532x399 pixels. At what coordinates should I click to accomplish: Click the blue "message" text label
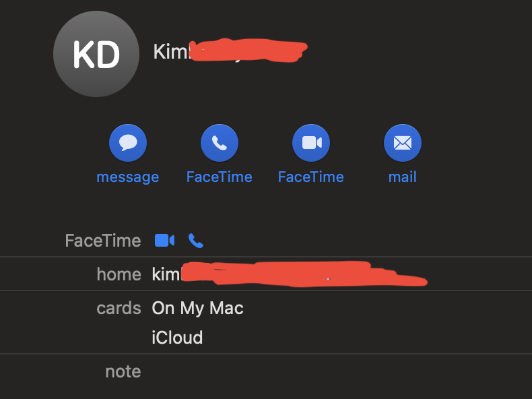click(128, 177)
